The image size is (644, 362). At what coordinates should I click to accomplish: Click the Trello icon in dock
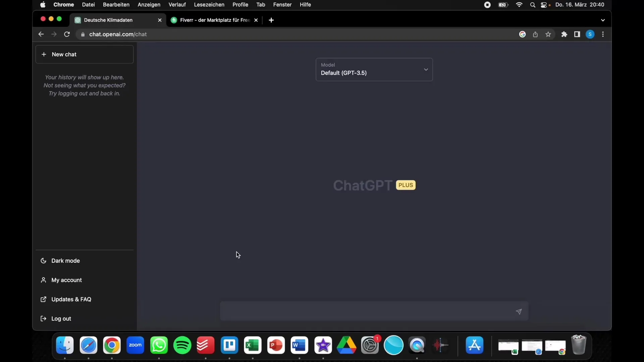229,346
